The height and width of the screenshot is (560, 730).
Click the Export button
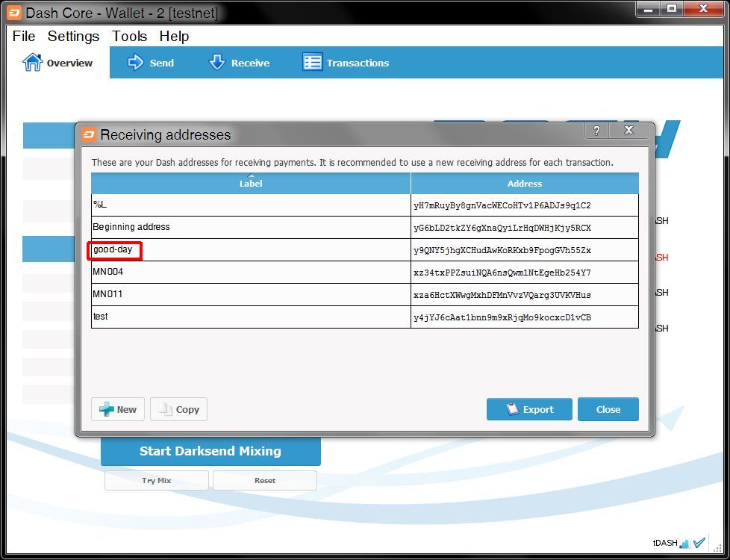(x=529, y=409)
